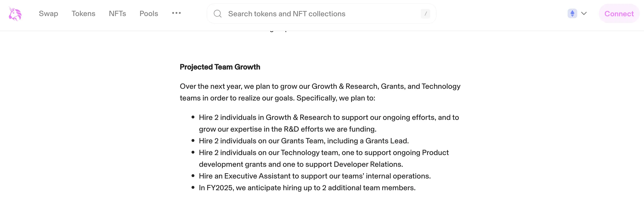Image resolution: width=644 pixels, height=223 pixels.
Task: Click the bullet dot before the Grants Team line
Action: click(193, 141)
